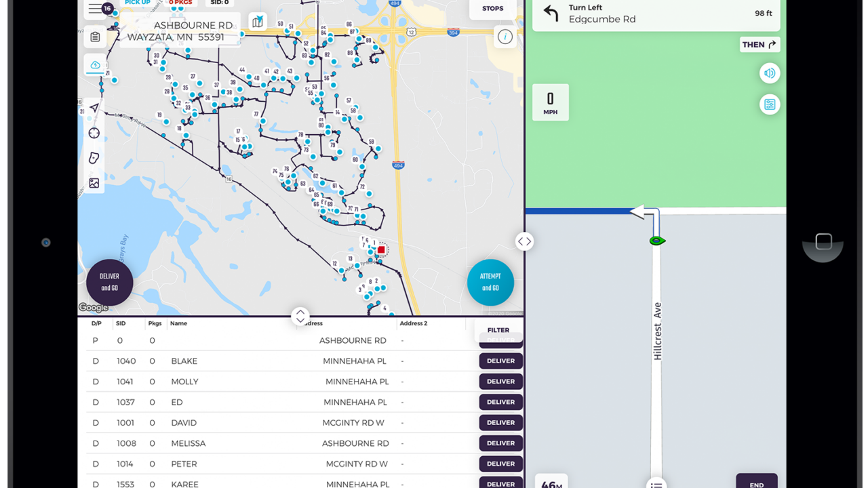Open the street view image icon
Screen dimensions: 868x488
click(x=94, y=182)
